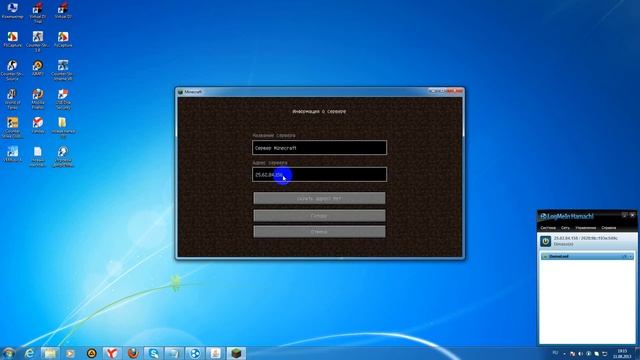Switch to the Java taskbar icon

tap(216, 353)
